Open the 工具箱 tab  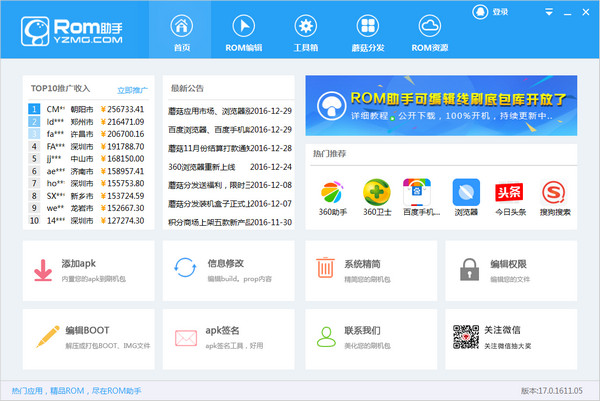pos(306,30)
